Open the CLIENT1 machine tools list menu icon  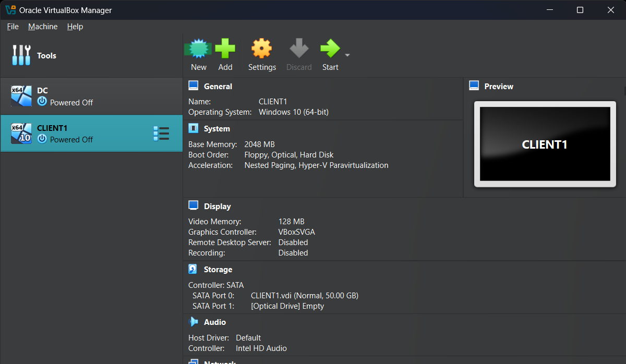pyautogui.click(x=161, y=134)
